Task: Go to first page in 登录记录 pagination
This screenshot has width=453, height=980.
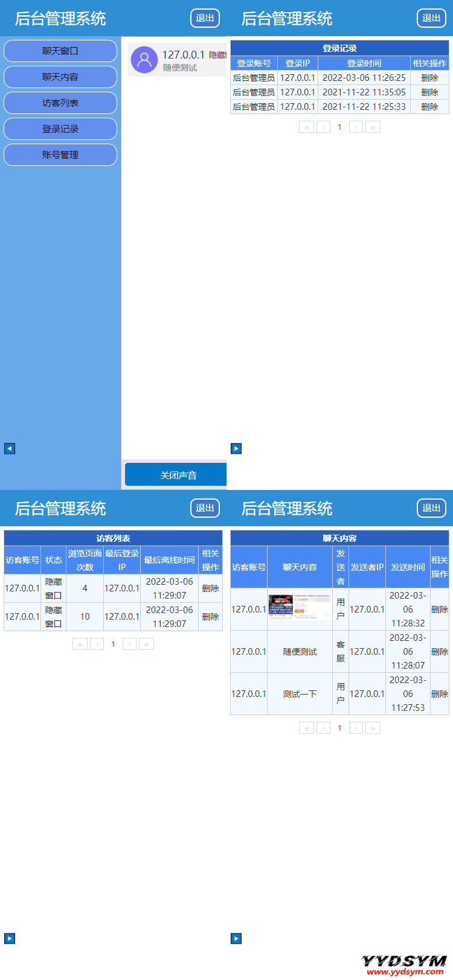Action: point(306,127)
